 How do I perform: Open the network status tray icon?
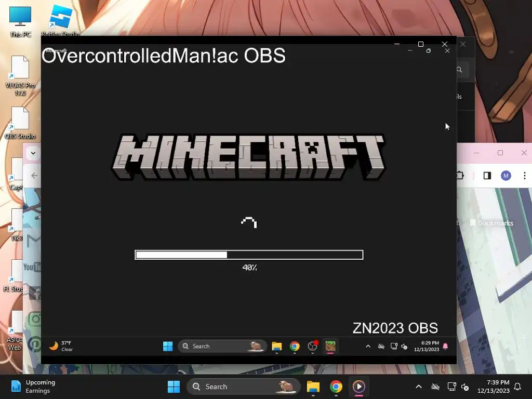451,387
